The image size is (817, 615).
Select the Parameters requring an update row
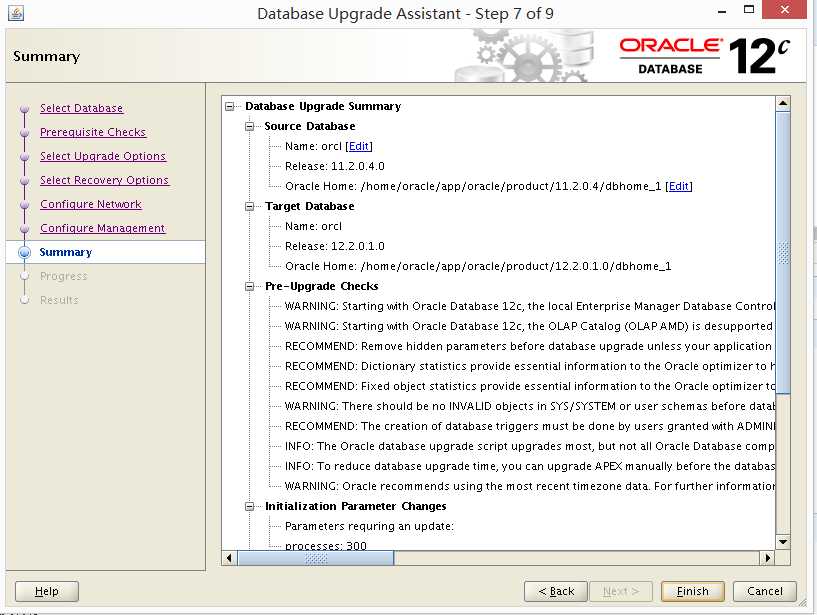369,526
